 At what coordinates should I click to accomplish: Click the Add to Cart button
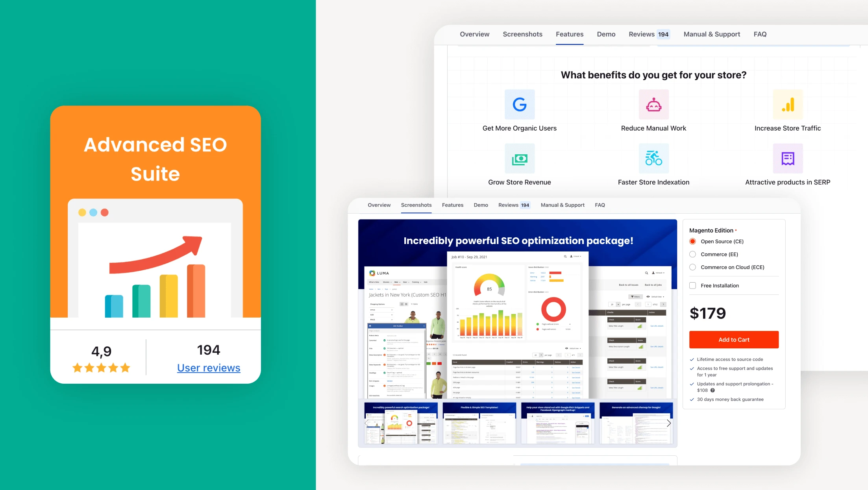click(735, 340)
